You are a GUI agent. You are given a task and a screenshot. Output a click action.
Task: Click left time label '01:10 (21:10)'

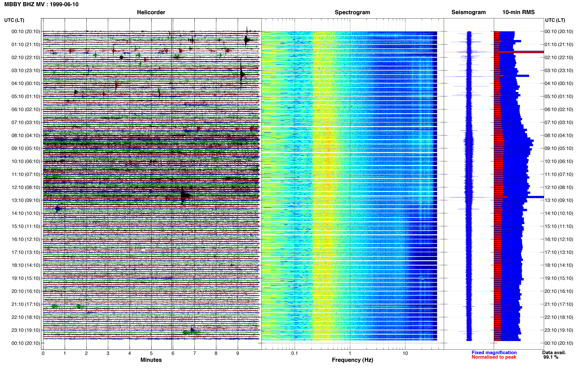[26, 45]
